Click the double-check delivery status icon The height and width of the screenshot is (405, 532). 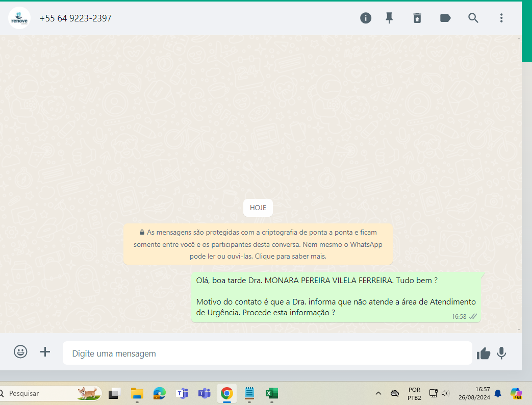[473, 316]
